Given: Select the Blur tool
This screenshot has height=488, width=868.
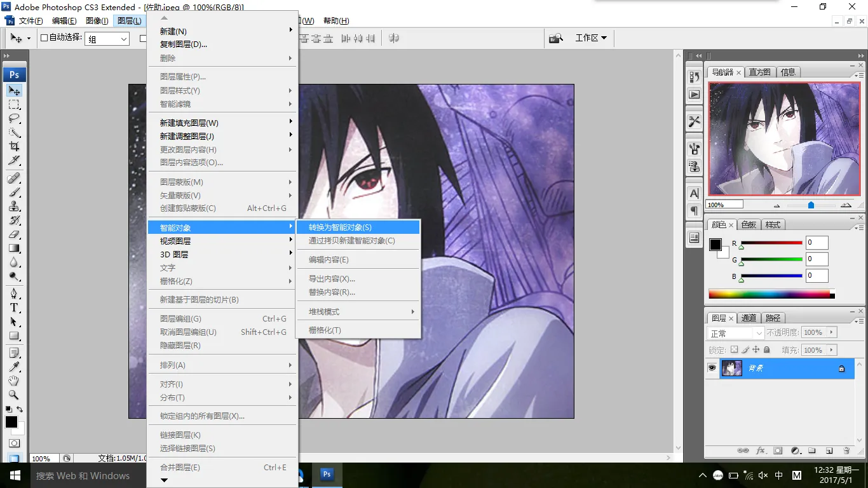Looking at the screenshot, I should (x=14, y=262).
